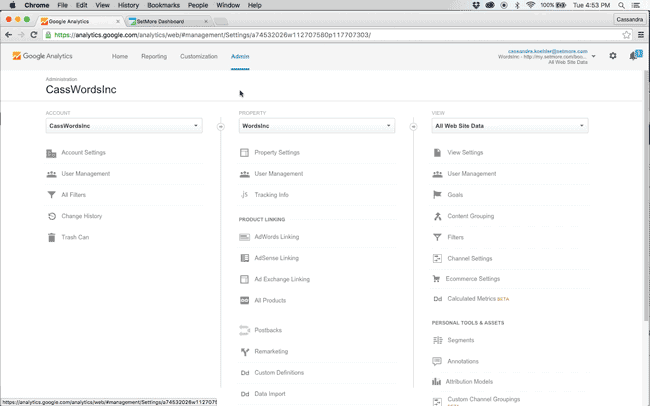The width and height of the screenshot is (650, 406).
Task: Click the Postbacks arrows icon
Action: click(x=245, y=330)
